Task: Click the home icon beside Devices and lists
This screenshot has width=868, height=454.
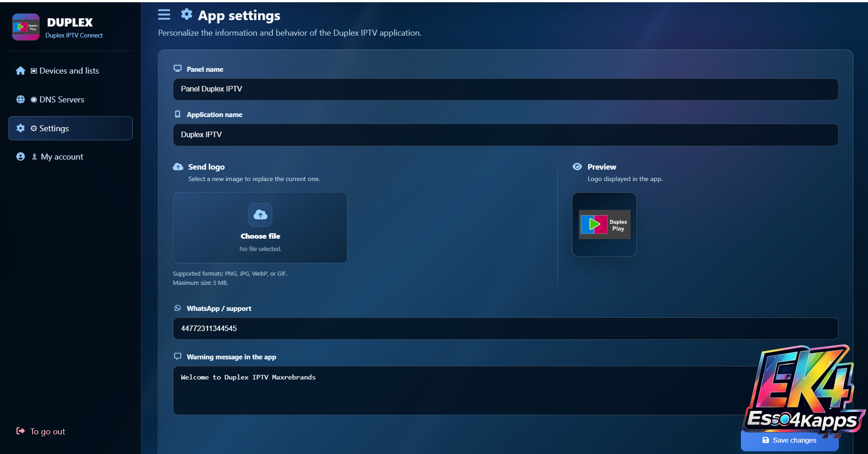Action: pyautogui.click(x=21, y=71)
